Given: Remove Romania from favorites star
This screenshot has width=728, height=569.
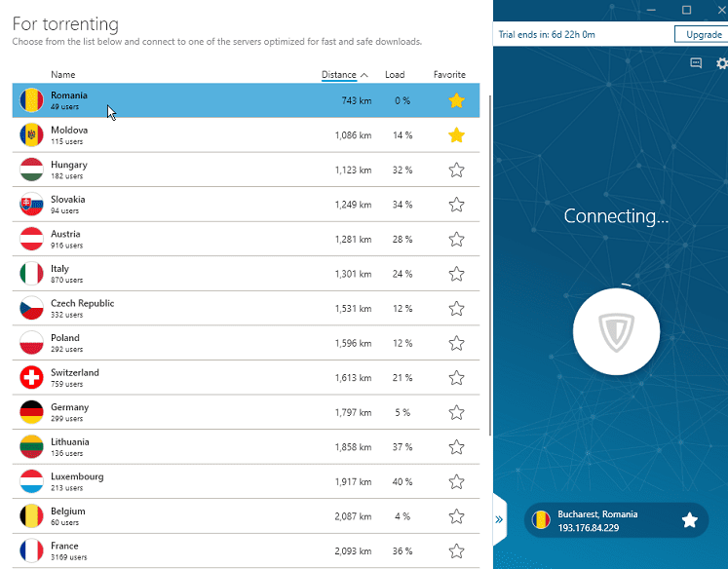Looking at the screenshot, I should [456, 100].
